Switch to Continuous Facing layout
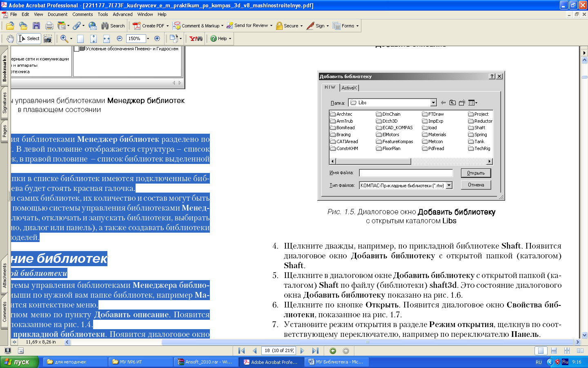Viewport: 588px width, 368px height. coord(567,351)
